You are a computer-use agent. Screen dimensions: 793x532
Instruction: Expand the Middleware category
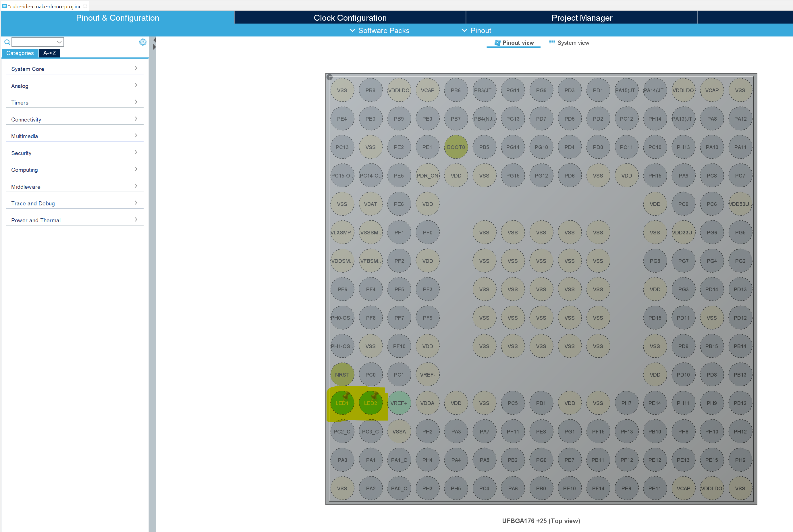(74, 186)
